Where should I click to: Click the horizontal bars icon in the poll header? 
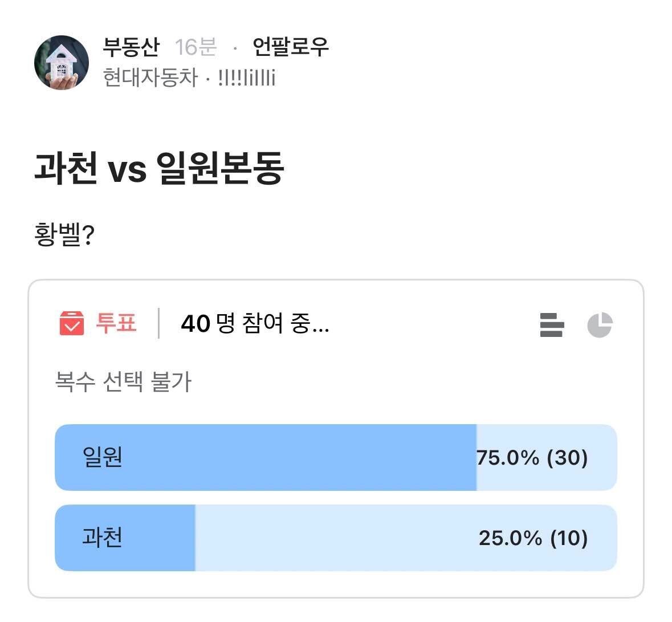pos(550,325)
